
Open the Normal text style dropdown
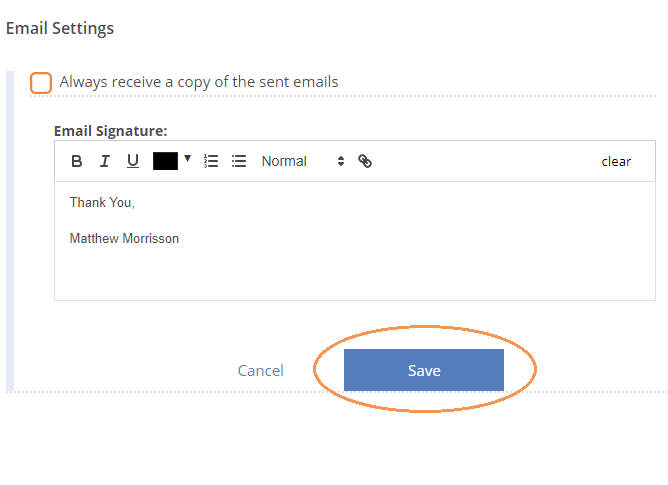click(303, 161)
